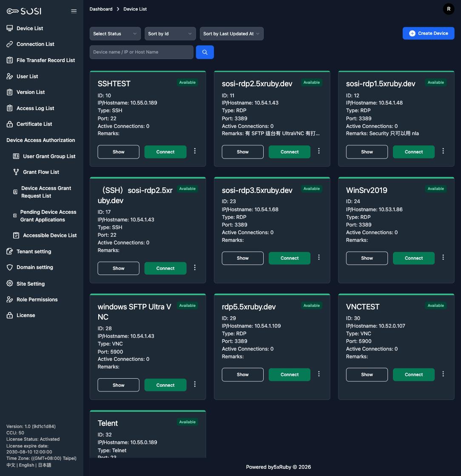Connect to windows SFTP Ultra VNC
Viewport: 461px width, 476px height.
pyautogui.click(x=165, y=385)
